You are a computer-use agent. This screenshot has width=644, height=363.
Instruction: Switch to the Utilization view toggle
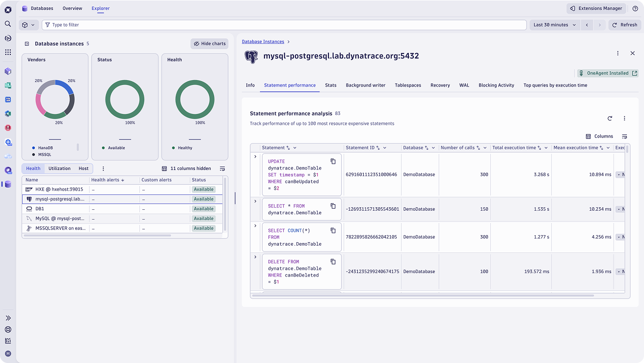59,168
